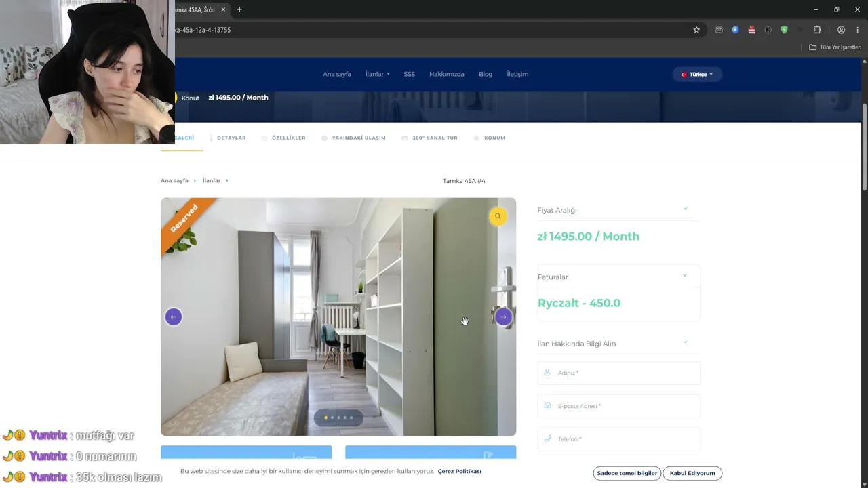Show the next gallery photo
Viewport: 868px width, 488px height.
point(503,317)
